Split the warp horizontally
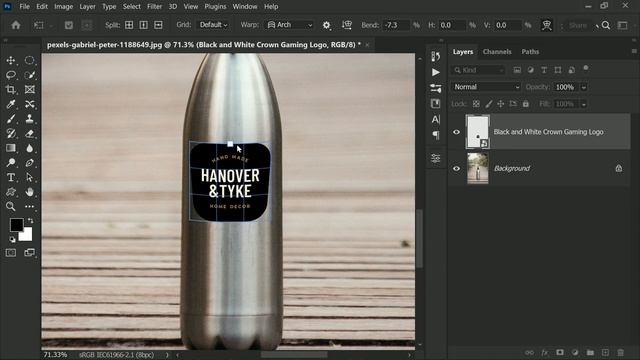 158,25
